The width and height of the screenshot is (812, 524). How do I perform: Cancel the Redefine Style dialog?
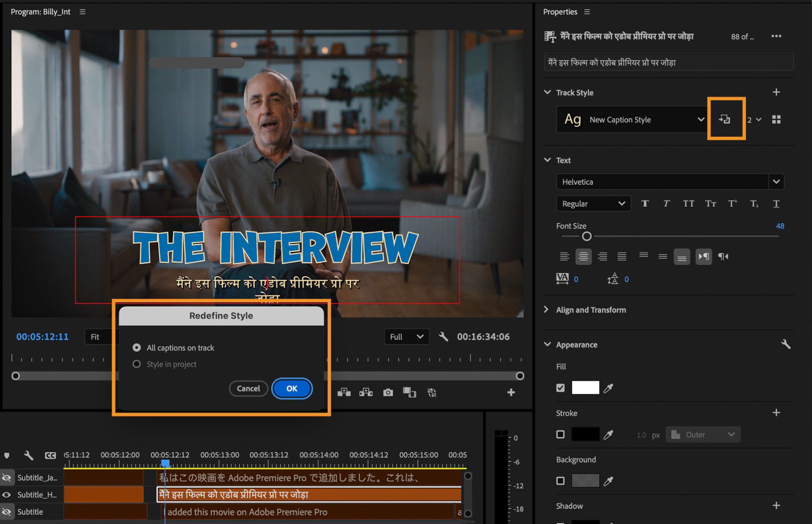(x=248, y=388)
